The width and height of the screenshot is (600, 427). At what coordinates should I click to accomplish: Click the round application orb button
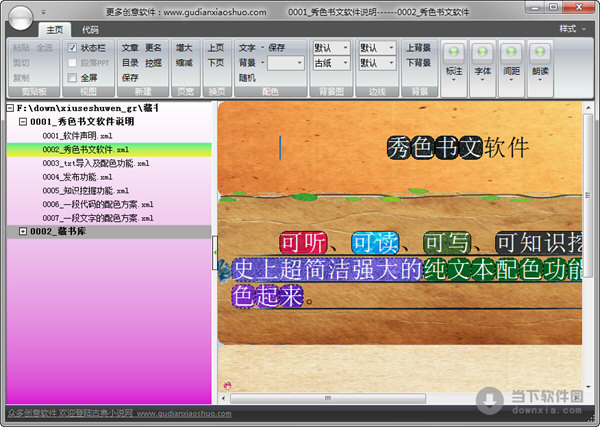[22, 17]
